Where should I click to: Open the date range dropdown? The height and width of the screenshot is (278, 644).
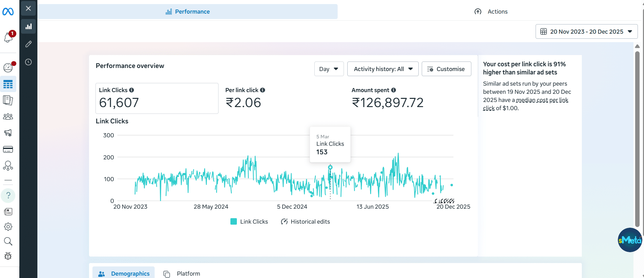586,32
